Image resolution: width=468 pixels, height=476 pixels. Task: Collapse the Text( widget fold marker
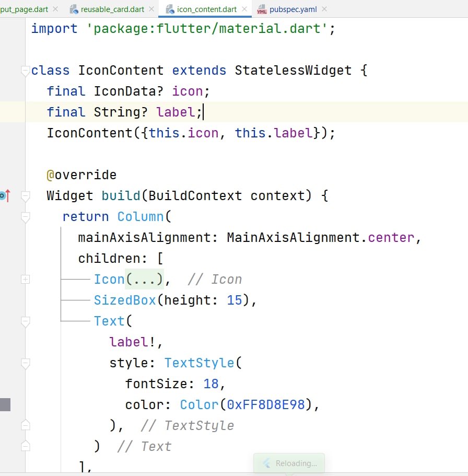pos(26,322)
